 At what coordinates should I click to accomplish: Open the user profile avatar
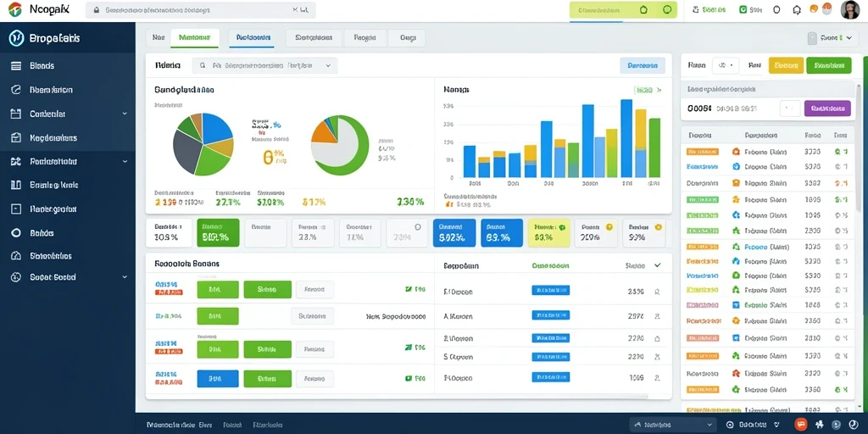click(x=849, y=9)
